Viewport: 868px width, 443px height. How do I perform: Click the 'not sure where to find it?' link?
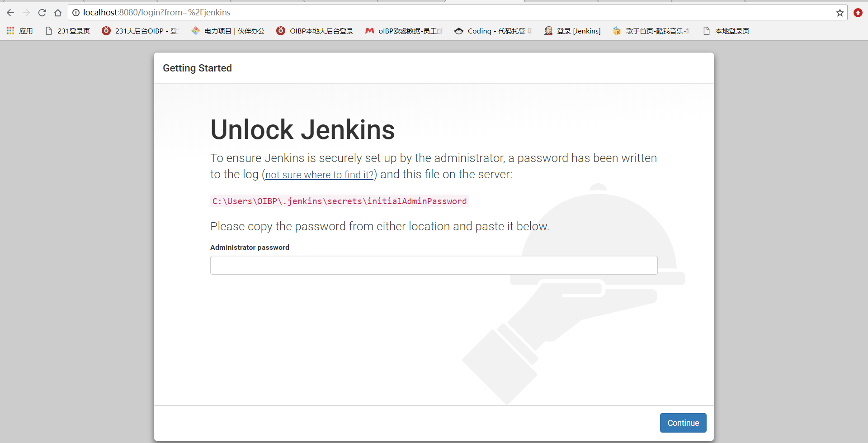tap(319, 175)
